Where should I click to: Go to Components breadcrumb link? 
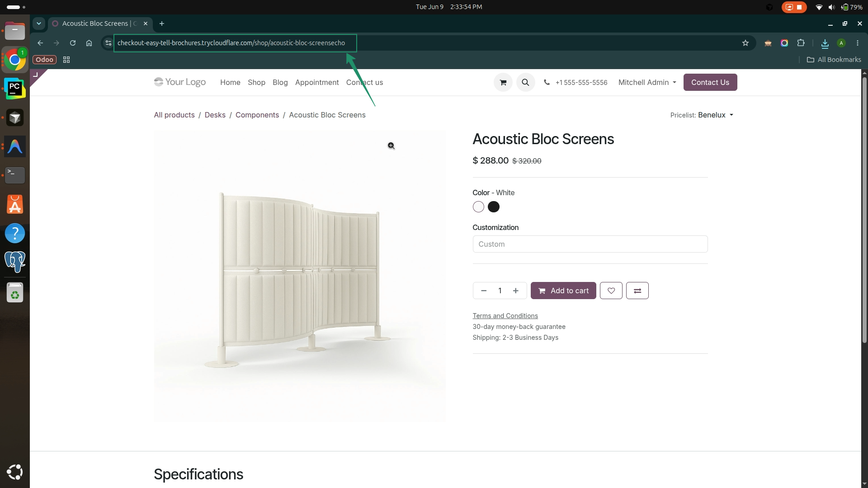point(257,115)
